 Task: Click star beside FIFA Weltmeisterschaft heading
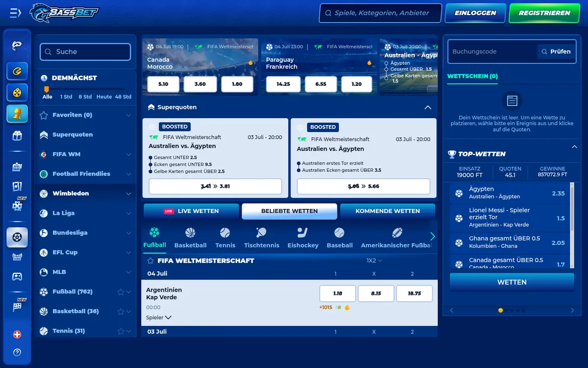coord(150,261)
